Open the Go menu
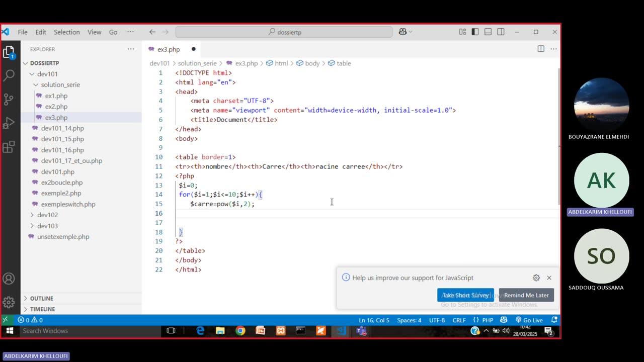644x362 pixels. click(113, 32)
